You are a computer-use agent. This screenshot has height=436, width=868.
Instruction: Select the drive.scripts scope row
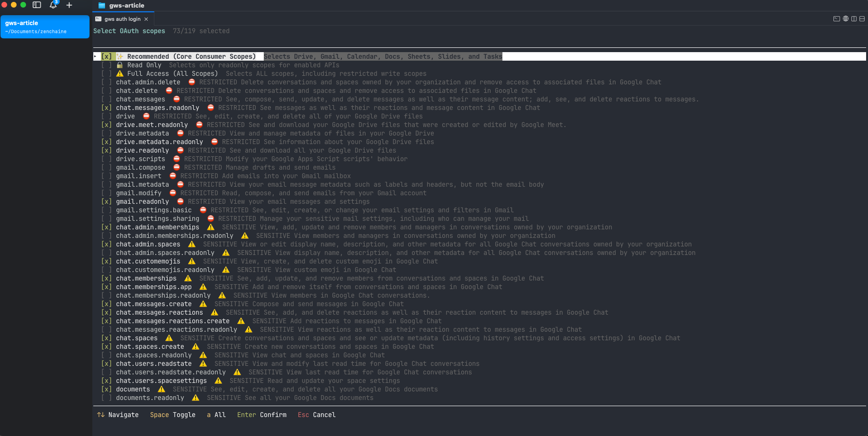coord(141,159)
